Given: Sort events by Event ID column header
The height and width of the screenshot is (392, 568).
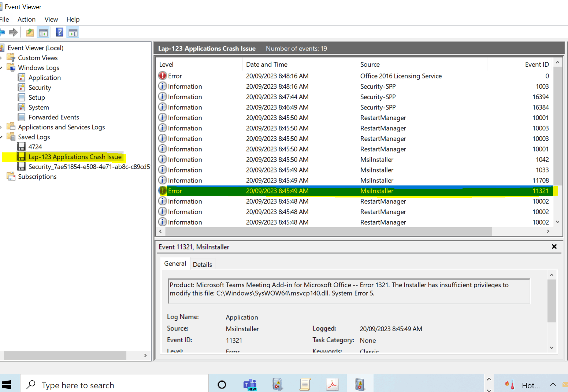Looking at the screenshot, I should (x=520, y=64).
